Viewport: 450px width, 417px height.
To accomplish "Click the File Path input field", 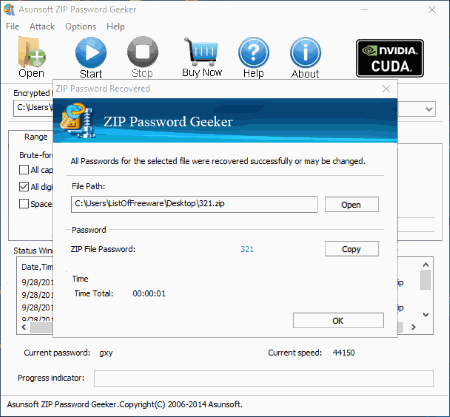I will (194, 204).
